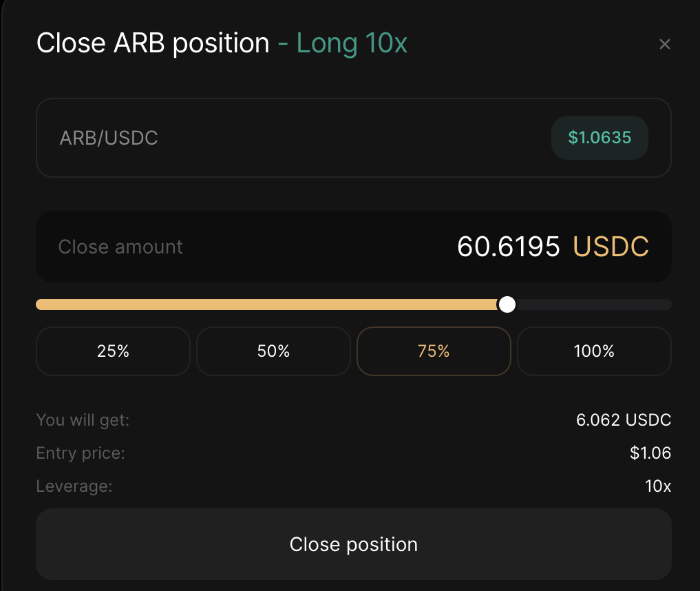Click the green Long 10x title text
700x591 pixels.
click(x=352, y=44)
